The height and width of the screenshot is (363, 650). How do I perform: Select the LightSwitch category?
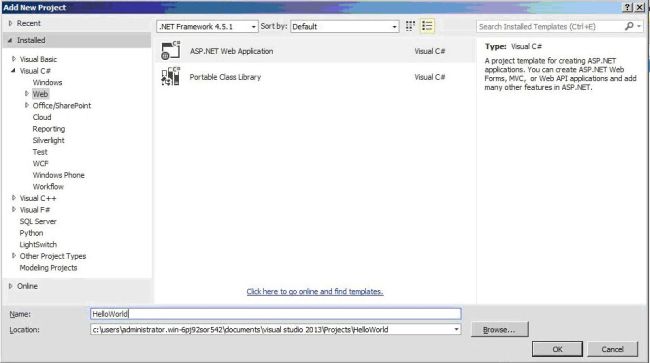point(38,244)
